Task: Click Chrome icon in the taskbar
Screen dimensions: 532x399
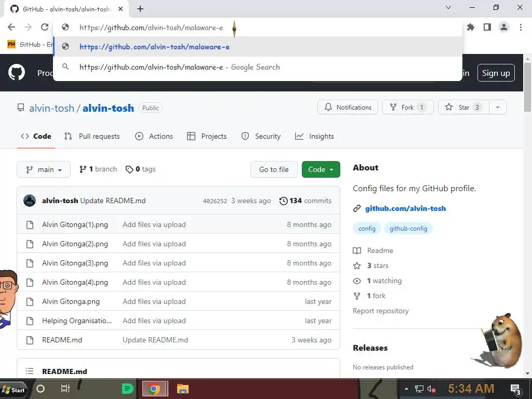Action: pyautogui.click(x=154, y=389)
